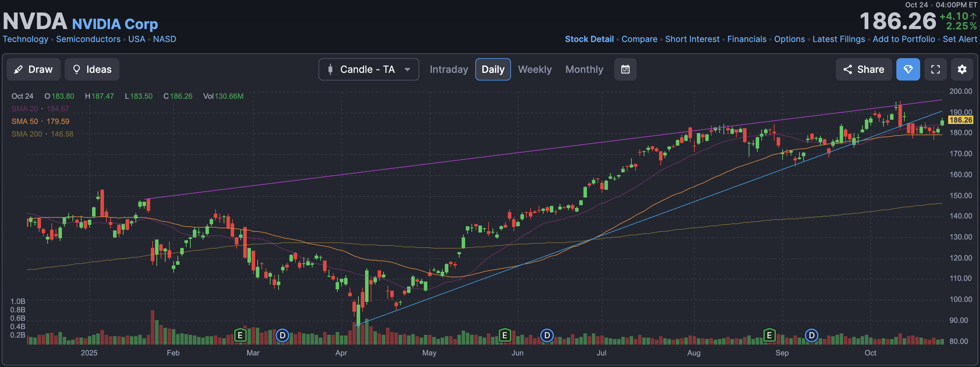Open the Options link

coord(789,39)
